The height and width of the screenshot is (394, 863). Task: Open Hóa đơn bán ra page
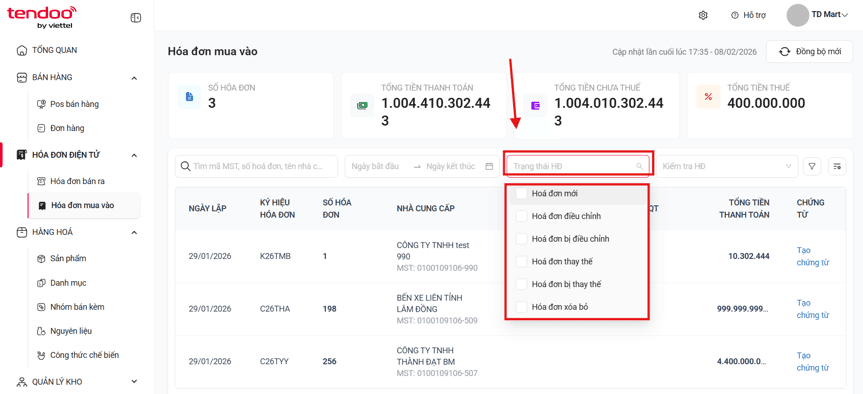(x=77, y=181)
